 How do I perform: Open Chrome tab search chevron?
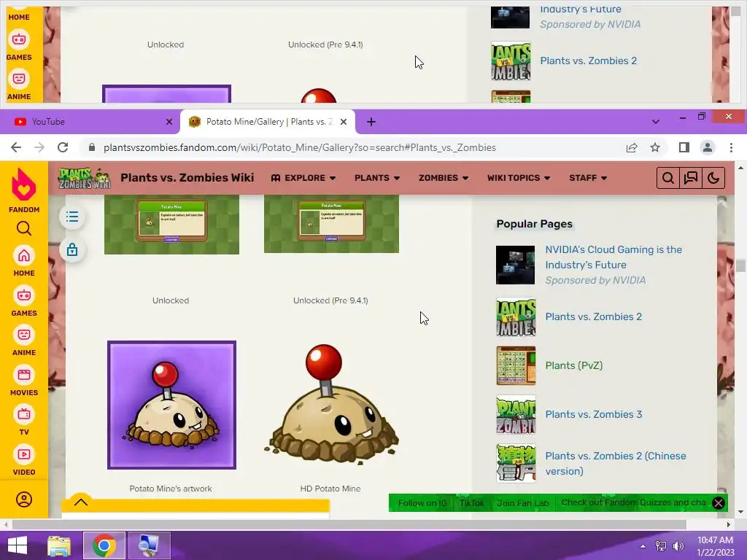tap(656, 122)
